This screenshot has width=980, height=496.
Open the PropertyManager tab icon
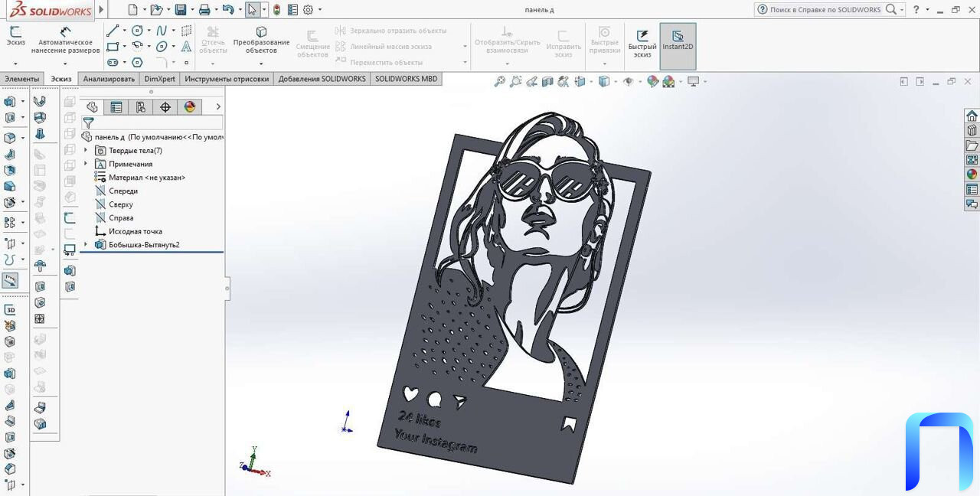116,107
